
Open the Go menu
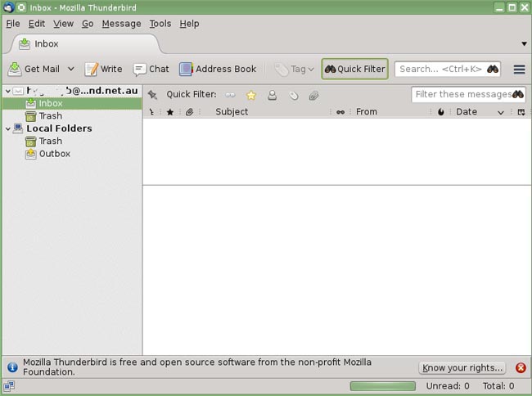click(x=88, y=24)
